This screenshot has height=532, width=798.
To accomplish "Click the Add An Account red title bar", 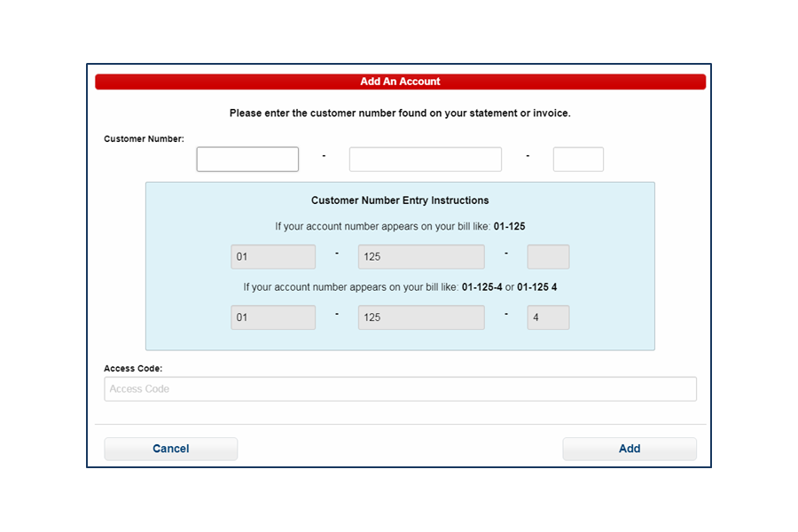I will click(399, 81).
